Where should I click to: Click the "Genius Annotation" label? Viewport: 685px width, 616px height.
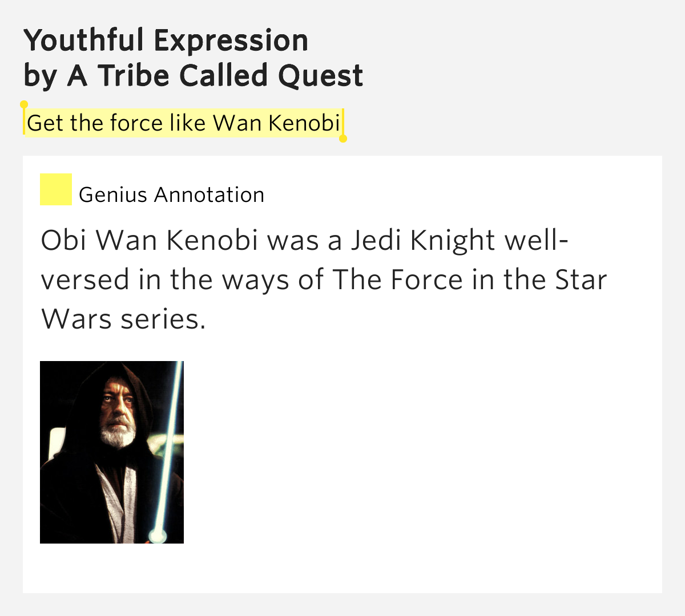(171, 195)
